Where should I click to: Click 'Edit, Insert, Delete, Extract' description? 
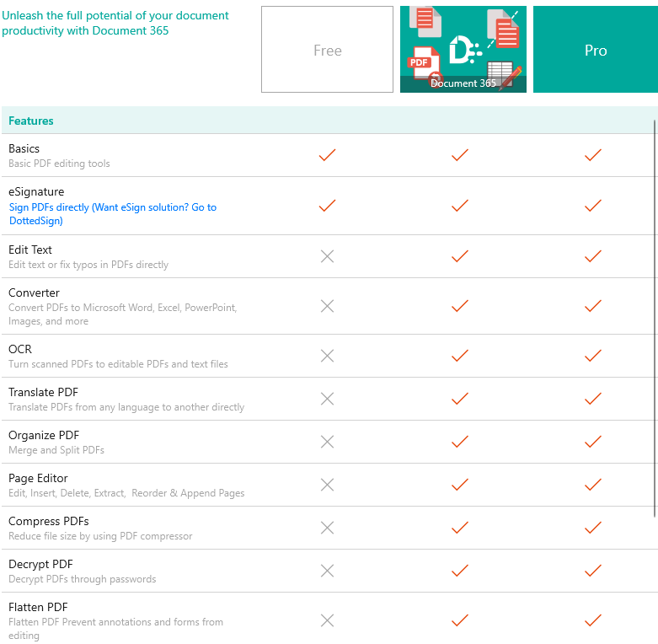tap(126, 493)
